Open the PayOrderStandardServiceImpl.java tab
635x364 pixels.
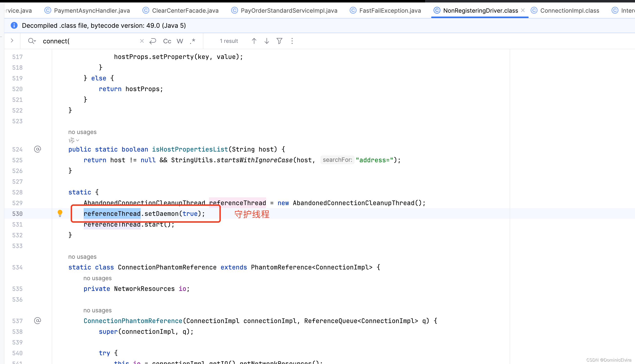coord(284,10)
